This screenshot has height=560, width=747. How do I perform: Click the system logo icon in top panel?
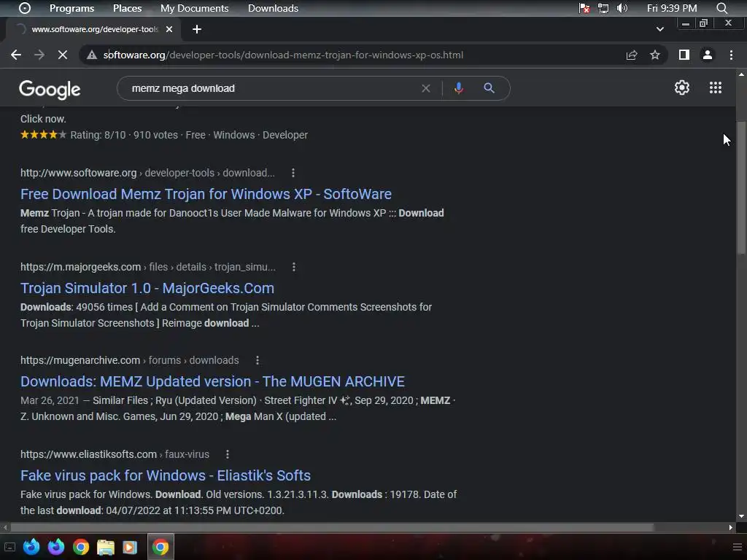click(24, 8)
